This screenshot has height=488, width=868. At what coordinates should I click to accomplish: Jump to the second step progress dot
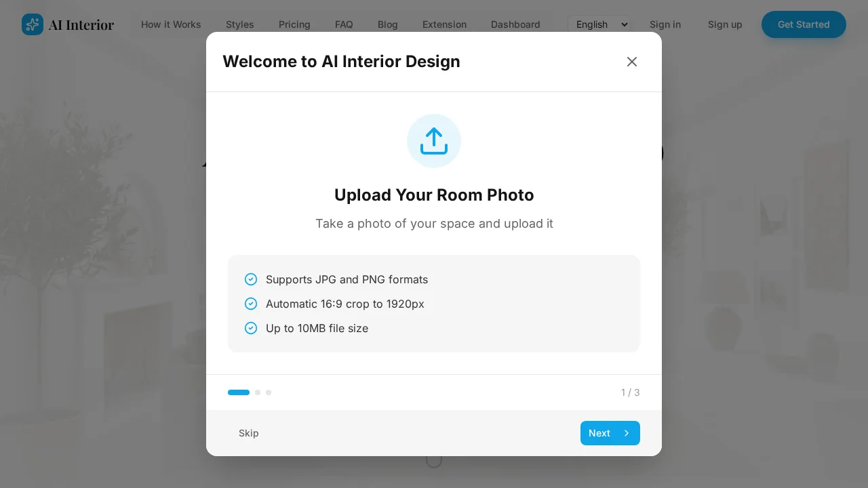point(258,392)
